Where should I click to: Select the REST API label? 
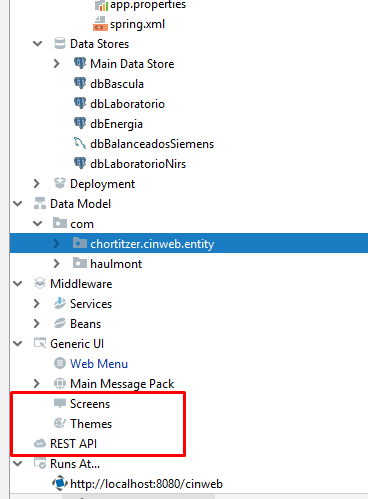tap(73, 444)
